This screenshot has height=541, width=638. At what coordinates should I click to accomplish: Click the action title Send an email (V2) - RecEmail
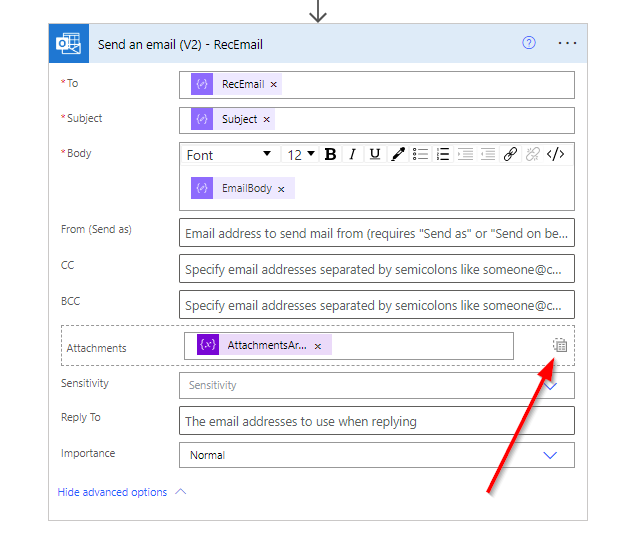180,44
